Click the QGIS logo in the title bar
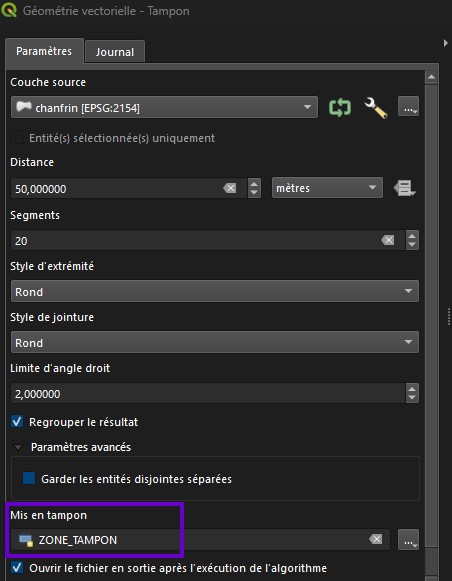 coord(9,10)
